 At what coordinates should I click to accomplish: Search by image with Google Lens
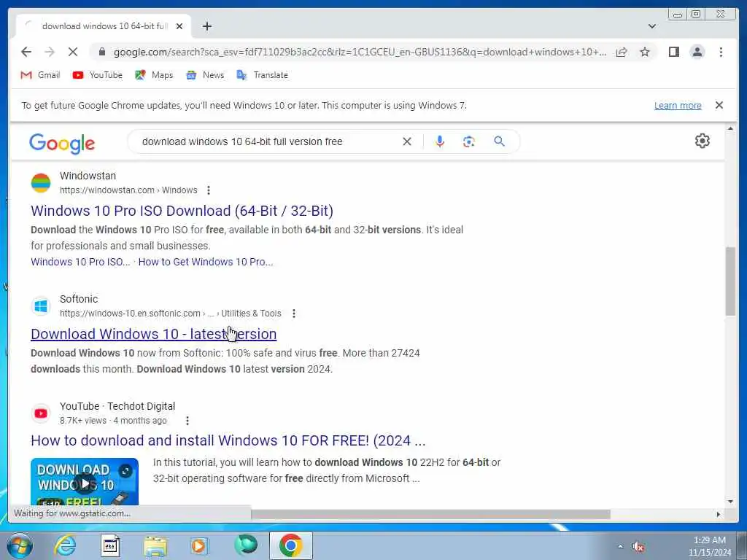(x=469, y=141)
